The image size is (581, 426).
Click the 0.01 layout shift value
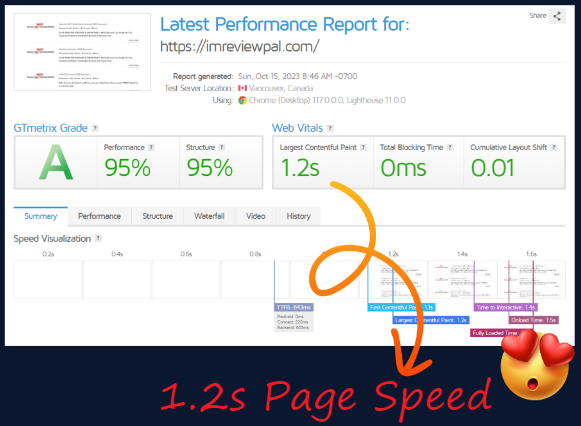click(x=492, y=168)
